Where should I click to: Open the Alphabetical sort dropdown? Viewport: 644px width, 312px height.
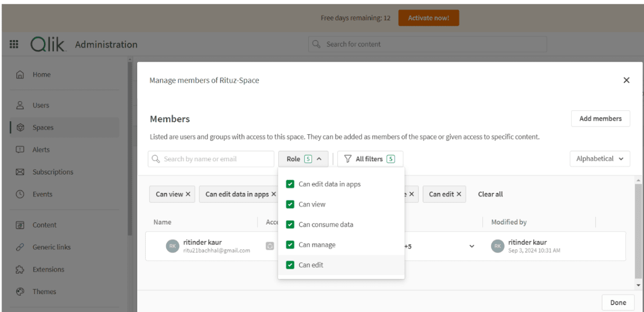[600, 159]
